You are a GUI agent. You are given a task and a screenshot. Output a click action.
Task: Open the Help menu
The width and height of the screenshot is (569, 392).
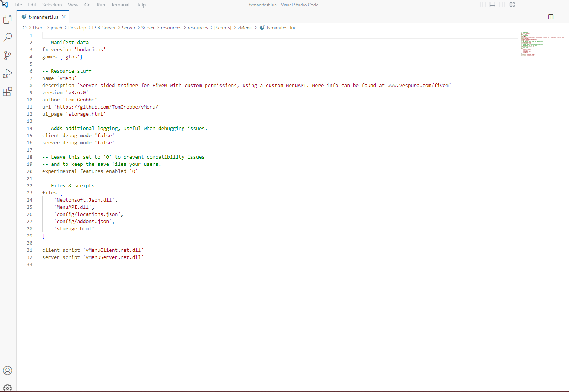140,5
